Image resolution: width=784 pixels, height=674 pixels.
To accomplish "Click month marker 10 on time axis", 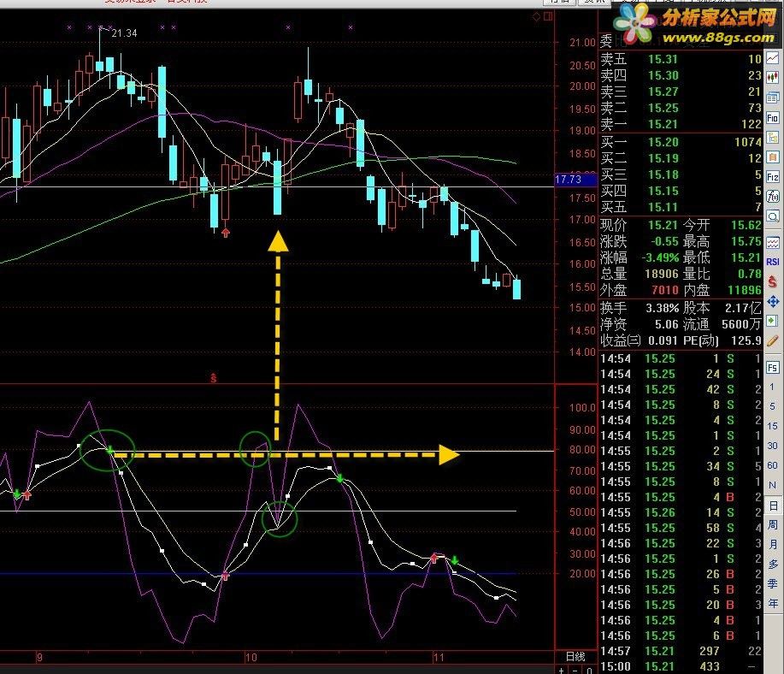I will coord(251,657).
